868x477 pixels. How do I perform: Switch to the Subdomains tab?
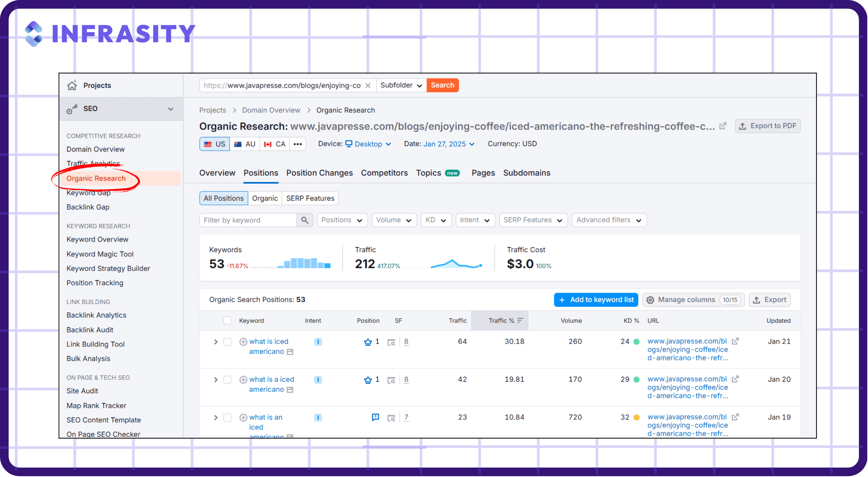(x=527, y=173)
